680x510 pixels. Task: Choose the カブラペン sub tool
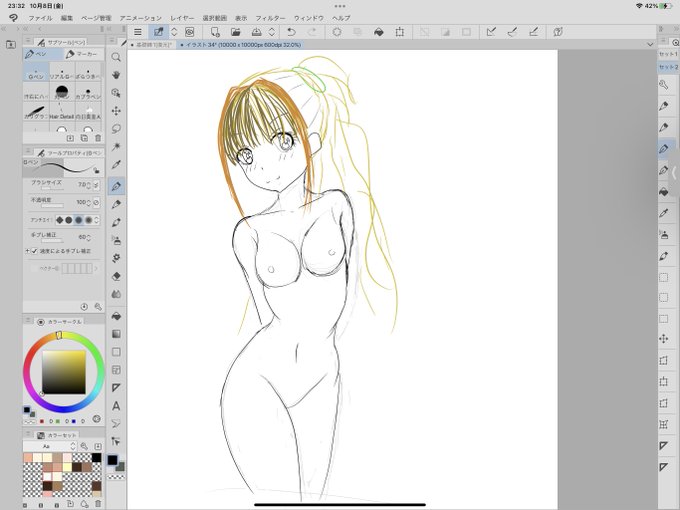tap(88, 92)
